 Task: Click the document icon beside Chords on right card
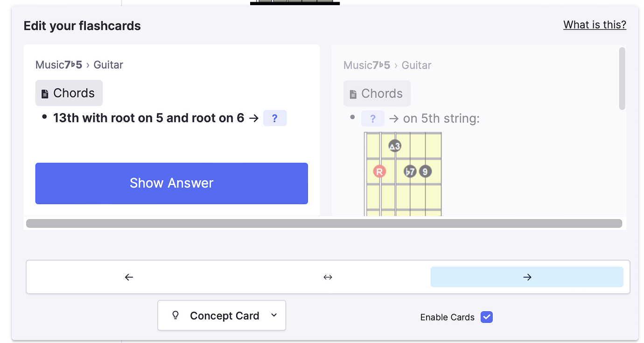pyautogui.click(x=353, y=93)
